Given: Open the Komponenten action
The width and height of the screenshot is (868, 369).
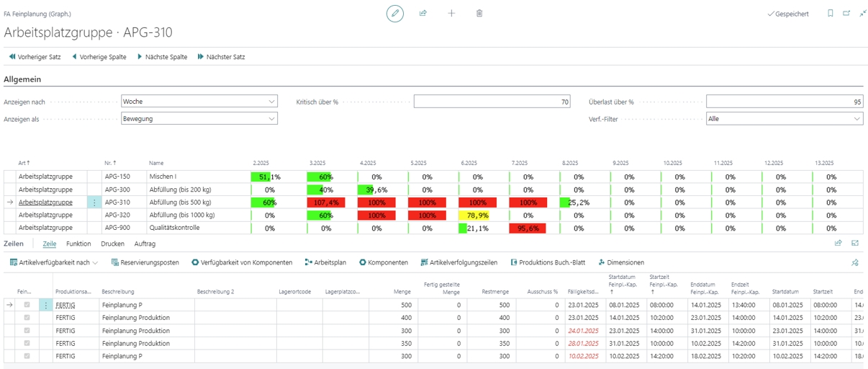Looking at the screenshot, I should (384, 262).
